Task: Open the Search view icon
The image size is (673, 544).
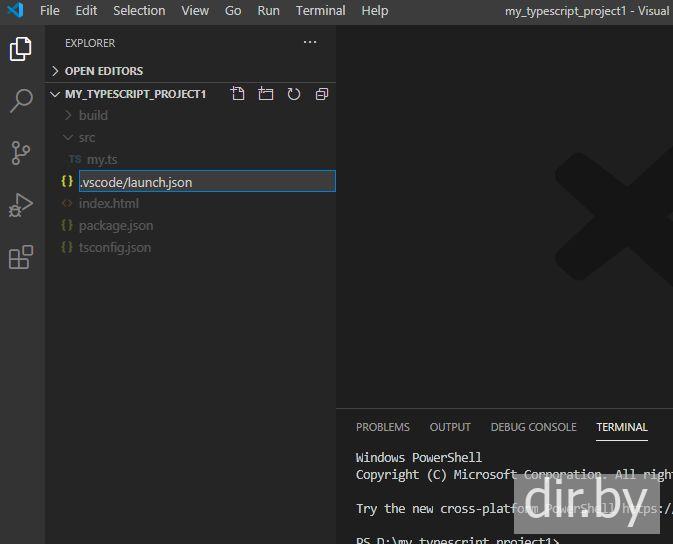Action: [21, 101]
